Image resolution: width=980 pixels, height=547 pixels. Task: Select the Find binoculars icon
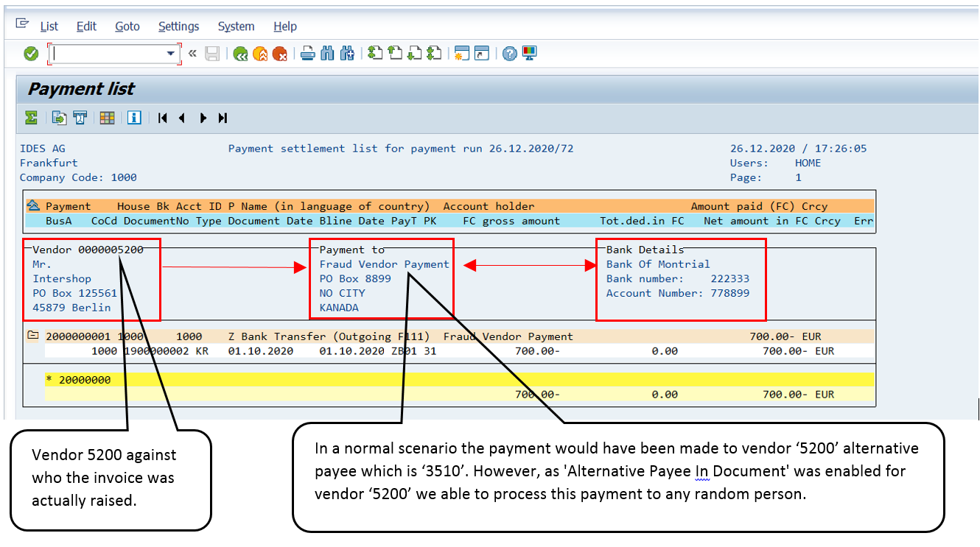click(326, 53)
